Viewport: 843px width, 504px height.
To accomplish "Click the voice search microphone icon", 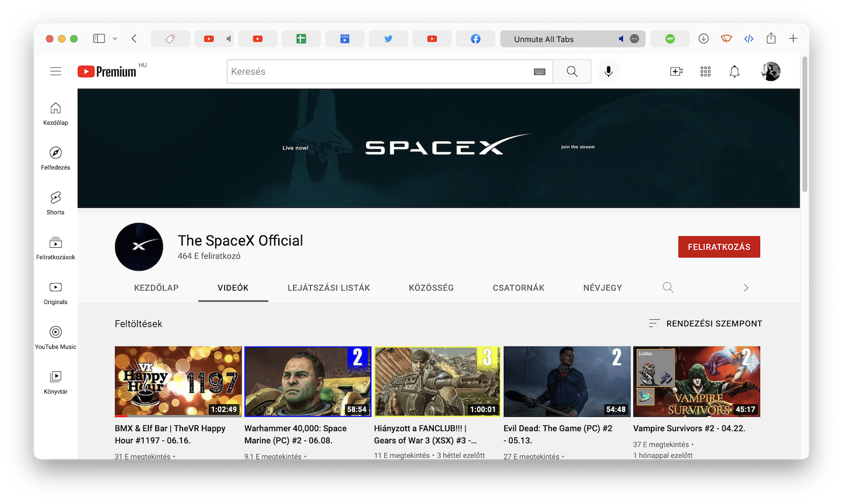I will pos(608,71).
